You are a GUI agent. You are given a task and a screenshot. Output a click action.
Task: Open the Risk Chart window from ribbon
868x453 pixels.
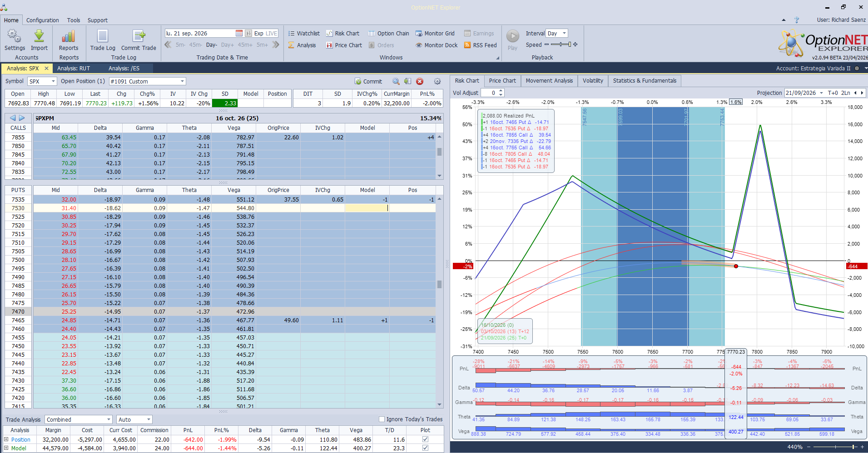[342, 33]
